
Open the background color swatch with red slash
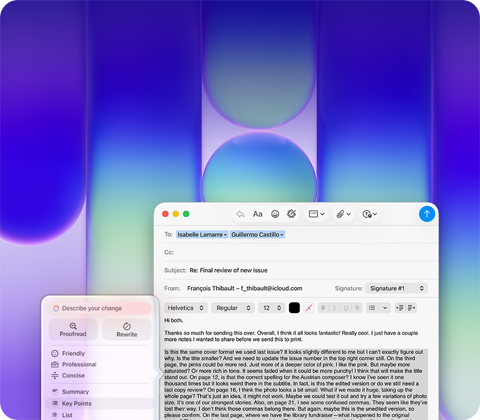point(309,308)
